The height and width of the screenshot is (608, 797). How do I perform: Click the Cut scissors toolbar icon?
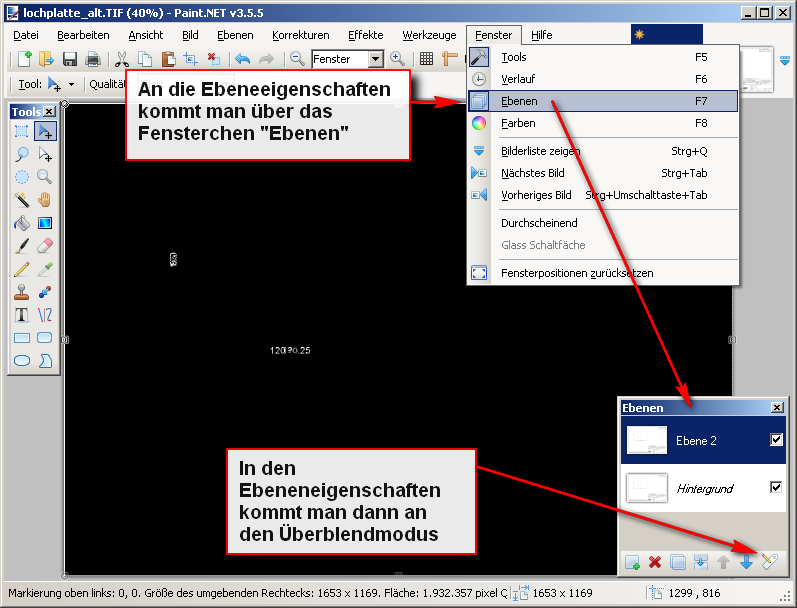pos(121,59)
